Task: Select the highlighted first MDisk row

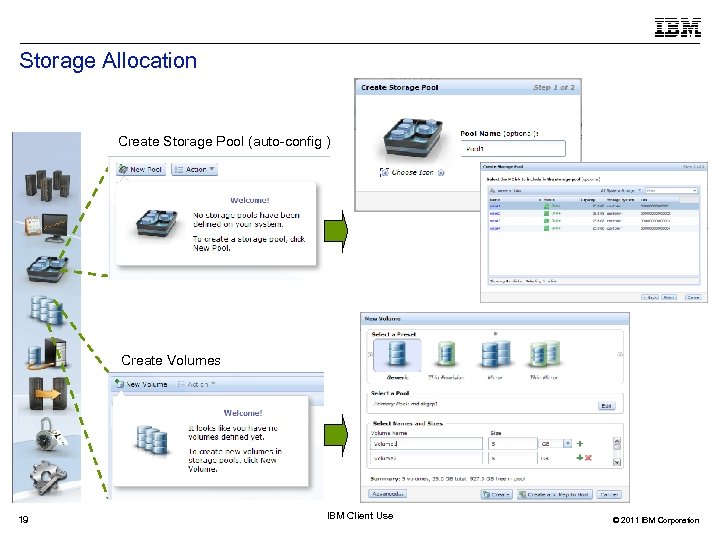Action: [x=594, y=206]
